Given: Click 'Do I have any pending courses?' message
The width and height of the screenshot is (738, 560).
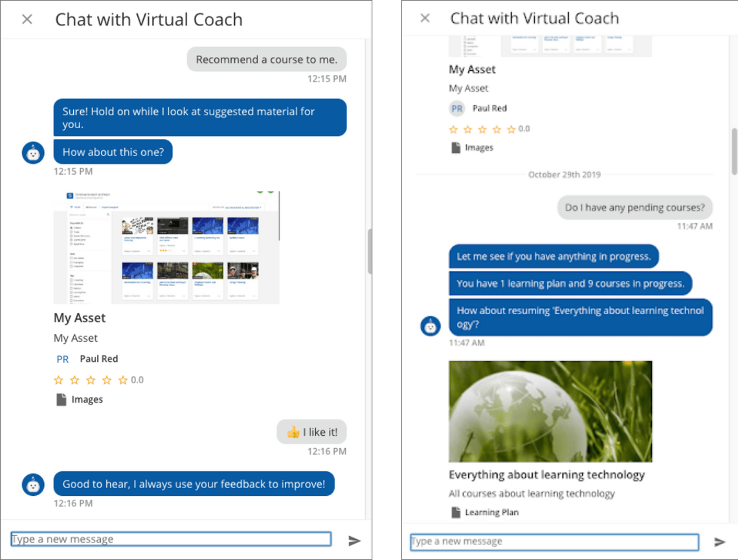Looking at the screenshot, I should (634, 207).
